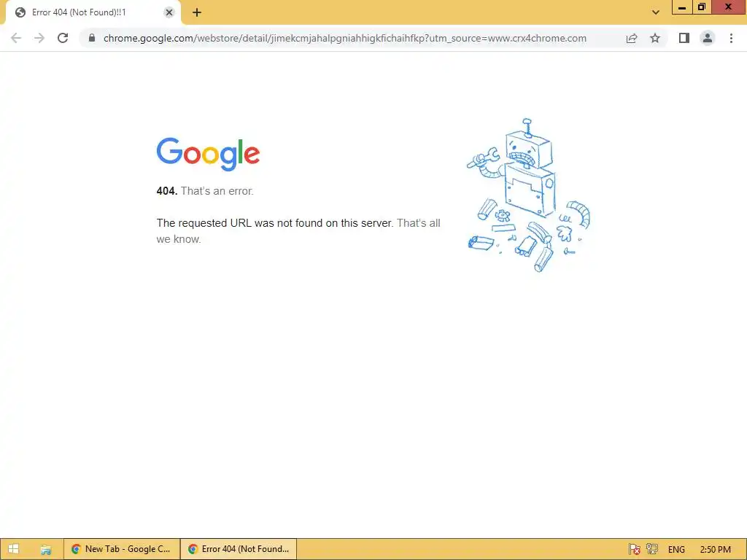
Task: Open the 2:50 PM clock
Action: [x=715, y=549]
